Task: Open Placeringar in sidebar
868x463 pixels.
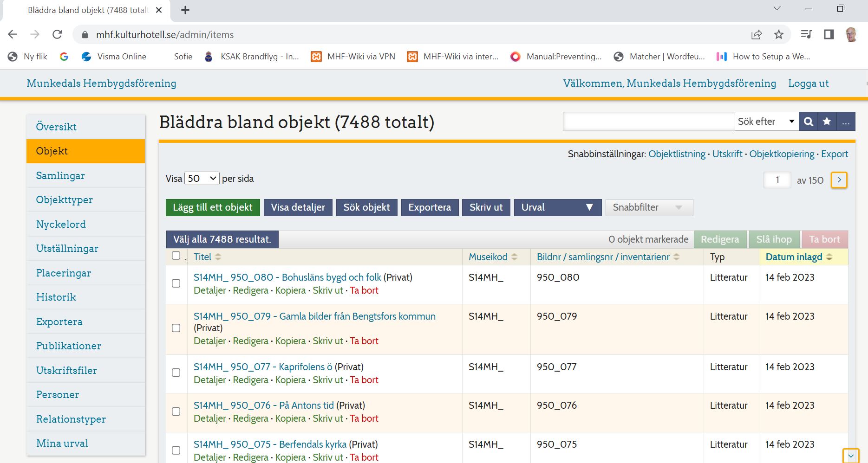Action: (85, 273)
